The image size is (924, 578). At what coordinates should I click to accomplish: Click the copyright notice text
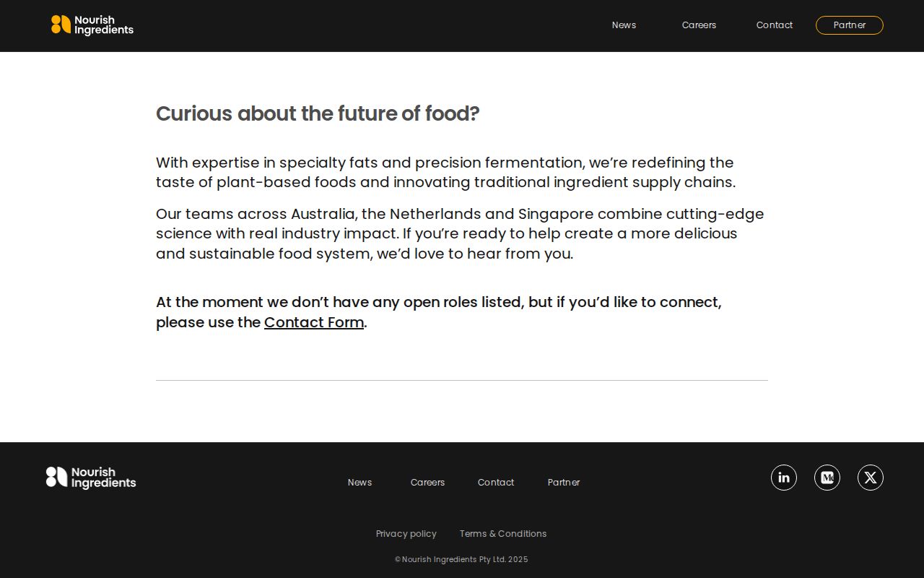click(x=461, y=559)
